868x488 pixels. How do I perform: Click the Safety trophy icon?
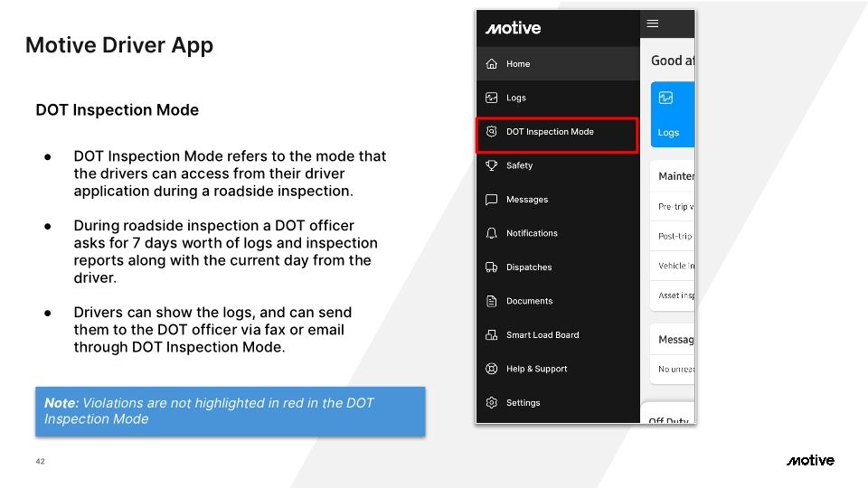[492, 165]
